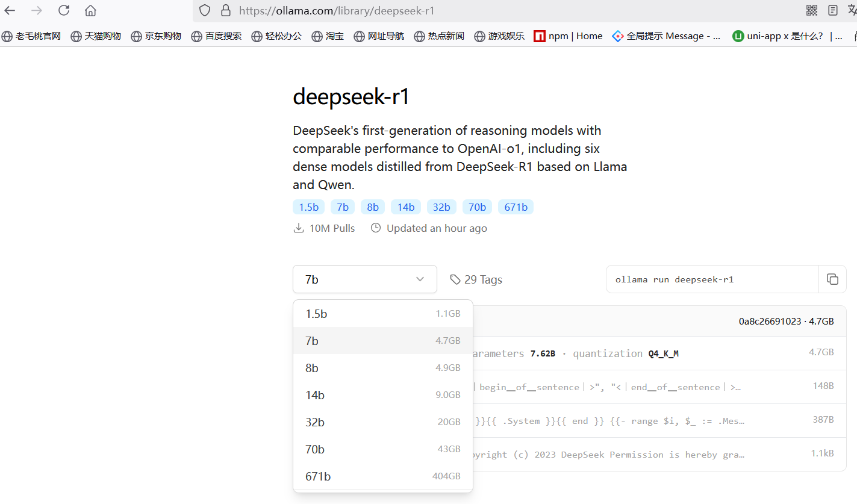Open the browser home page icon
Viewport: 857px width, 504px height.
pos(90,10)
